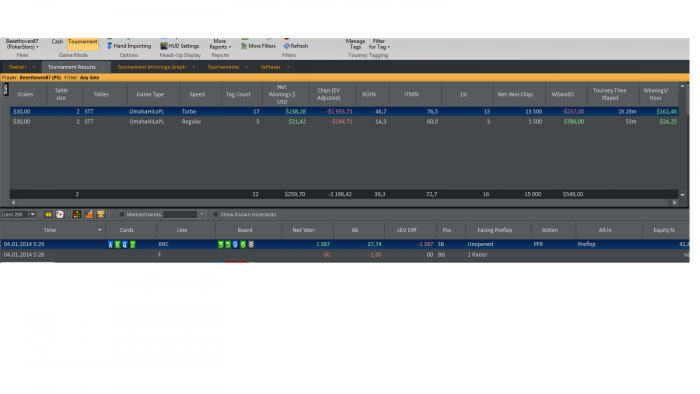Sort hands by the Cards column
Screen dimensions: 700x394
pos(127,230)
